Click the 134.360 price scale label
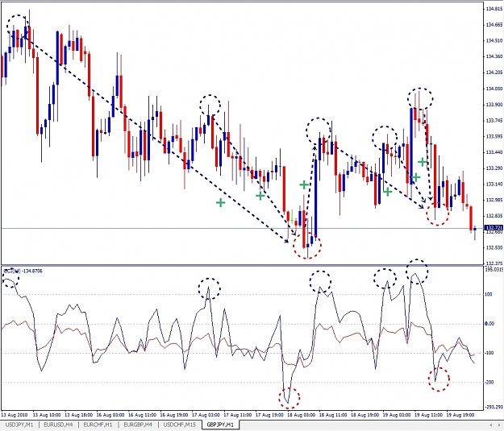Image resolution: width=504 pixels, height=431 pixels. (x=494, y=56)
